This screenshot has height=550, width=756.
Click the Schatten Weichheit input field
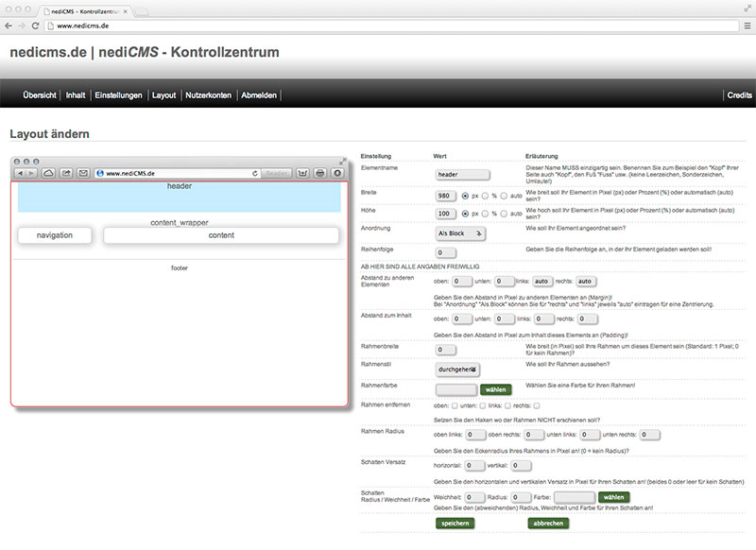pos(474,497)
